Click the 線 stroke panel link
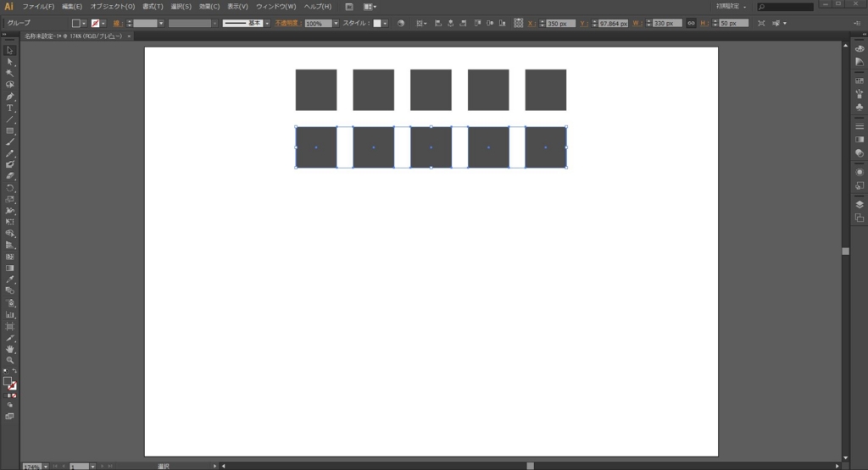 pos(117,23)
